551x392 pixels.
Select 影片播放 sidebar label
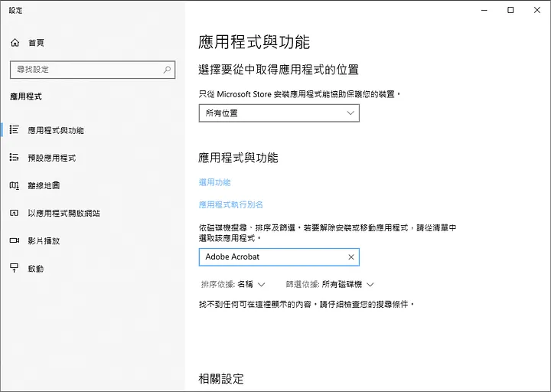click(x=44, y=241)
